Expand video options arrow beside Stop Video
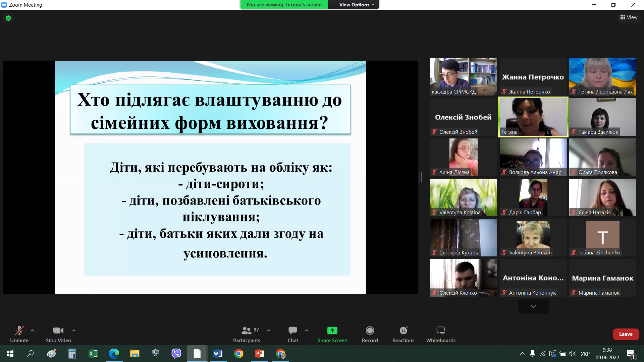The width and height of the screenshot is (644, 362). 74,330
